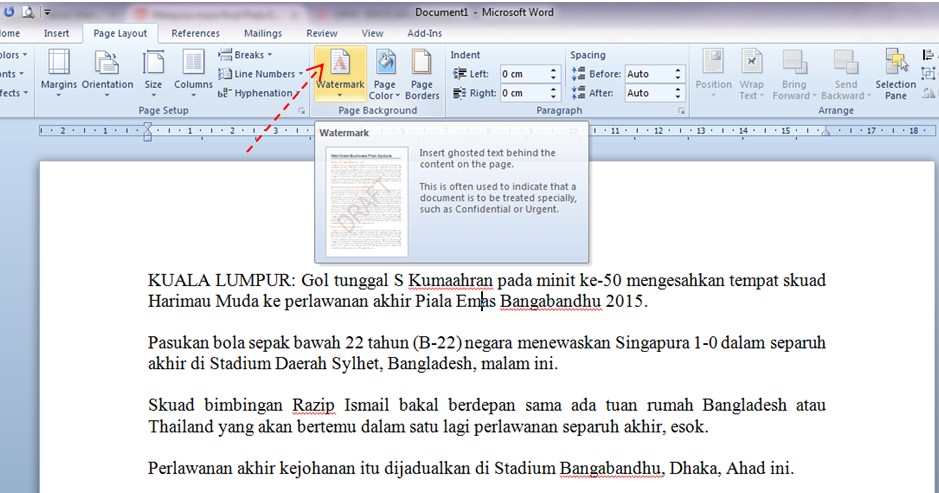Image resolution: width=939 pixels, height=493 pixels.
Task: Click the right indent marker on ruler
Action: click(826, 132)
